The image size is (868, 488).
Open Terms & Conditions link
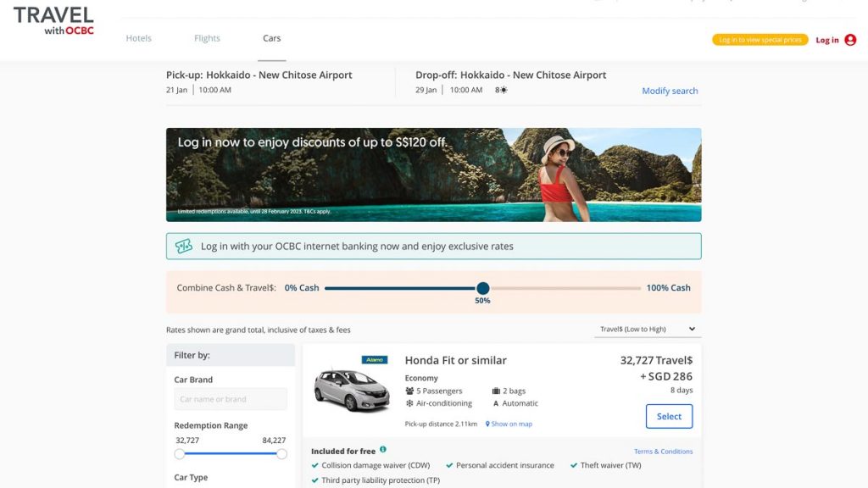click(663, 452)
